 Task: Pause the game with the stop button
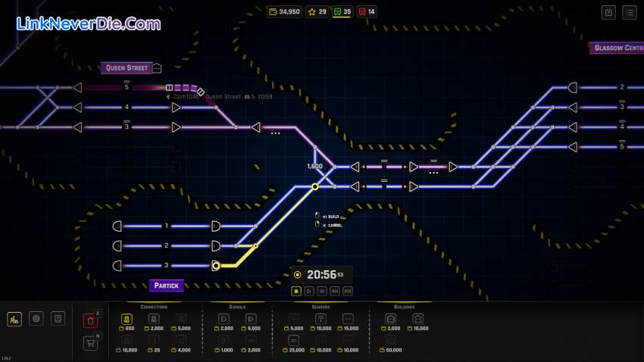click(297, 291)
